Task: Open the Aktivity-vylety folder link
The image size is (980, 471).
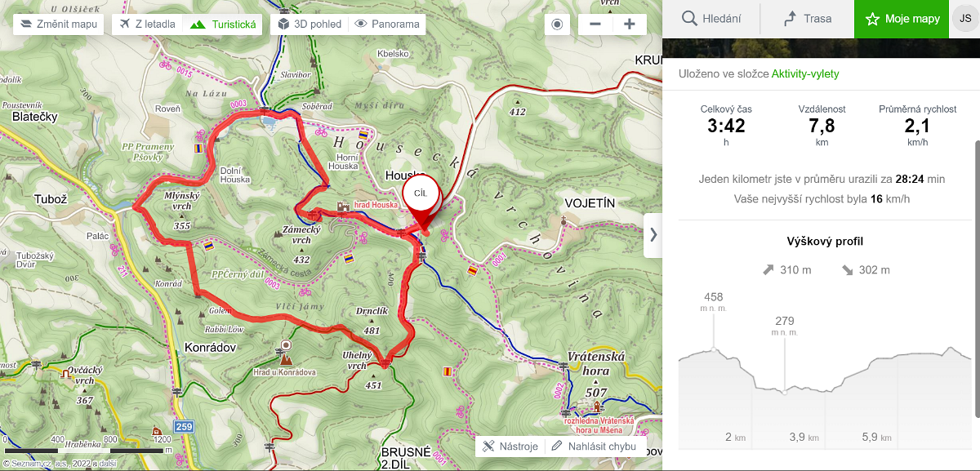Action: [x=805, y=74]
